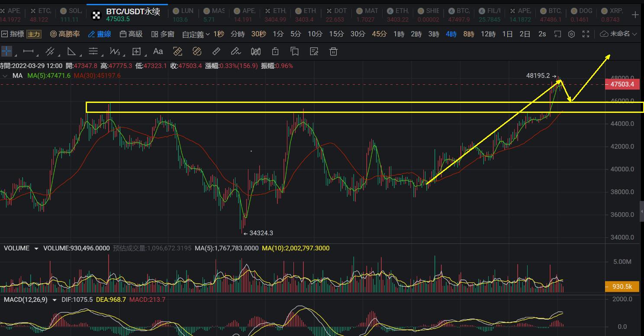Add text with the Aa tool
Viewport: 644px width, 336px height.
[x=158, y=51]
